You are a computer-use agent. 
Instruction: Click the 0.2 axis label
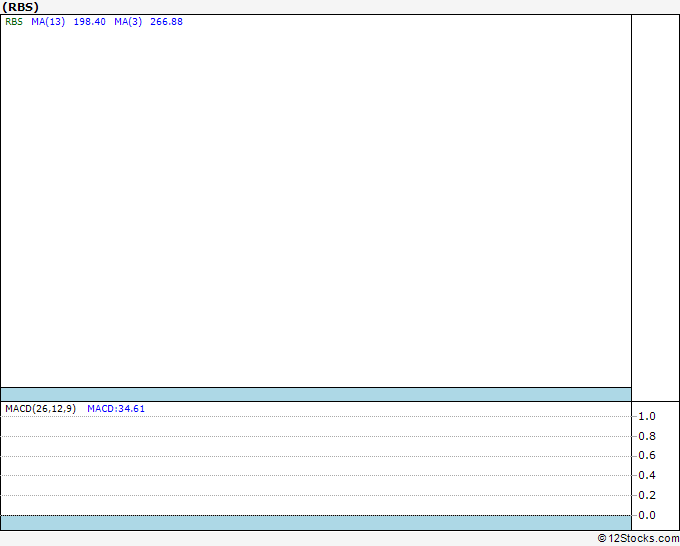[647, 495]
